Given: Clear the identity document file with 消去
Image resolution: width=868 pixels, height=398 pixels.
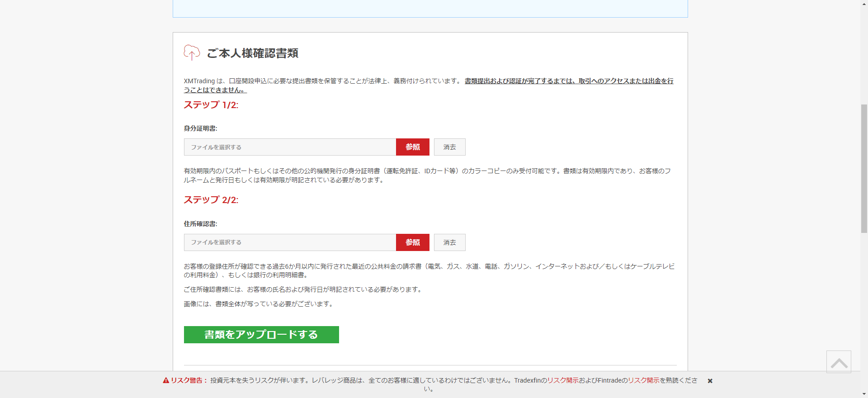Looking at the screenshot, I should [449, 147].
